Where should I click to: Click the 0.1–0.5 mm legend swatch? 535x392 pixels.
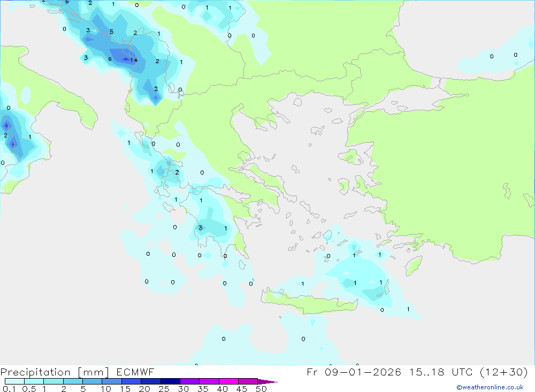tap(14, 381)
